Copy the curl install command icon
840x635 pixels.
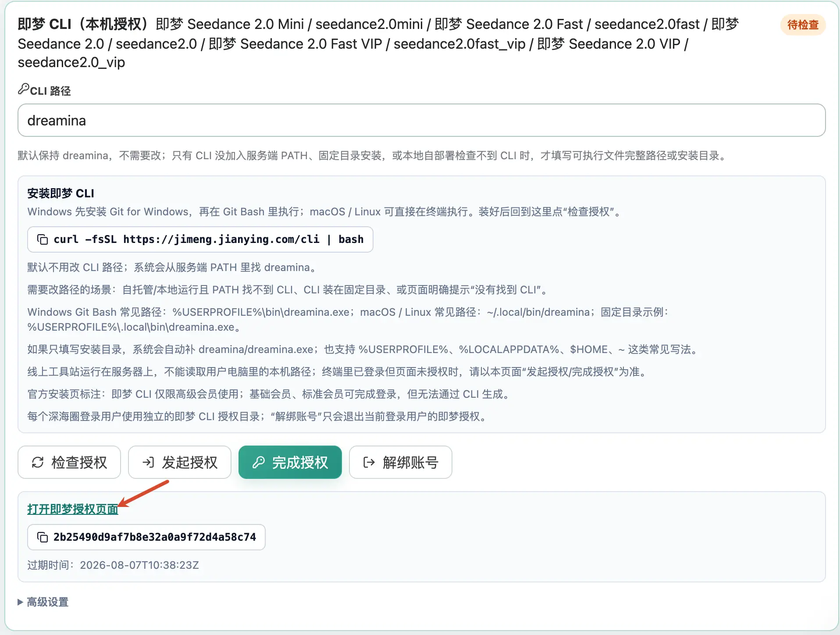click(x=43, y=239)
